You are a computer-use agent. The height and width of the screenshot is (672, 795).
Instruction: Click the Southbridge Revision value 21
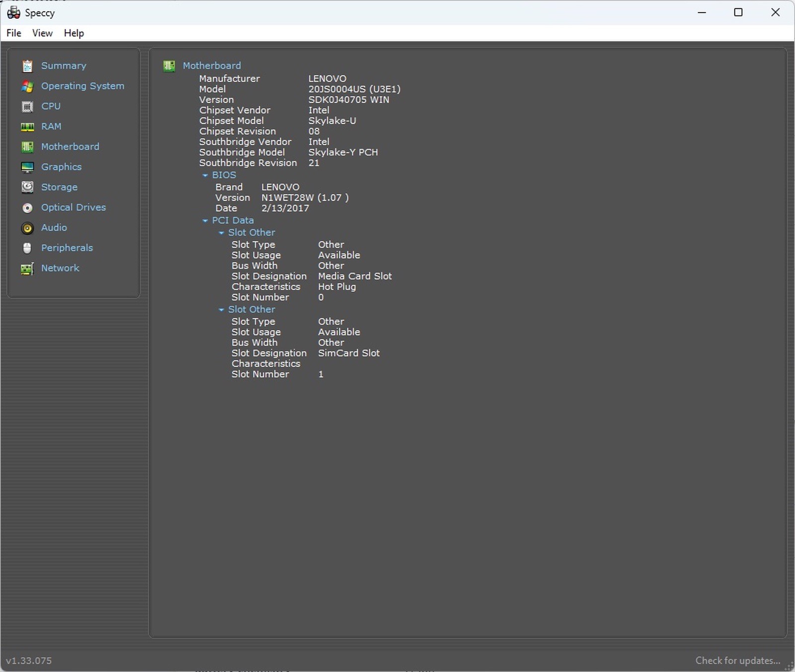(x=314, y=163)
